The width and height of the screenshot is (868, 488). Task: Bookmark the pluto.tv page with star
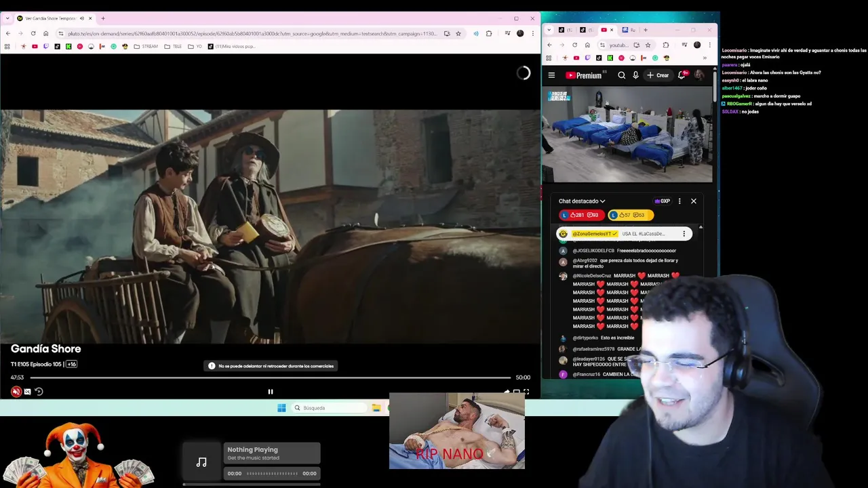(x=458, y=33)
